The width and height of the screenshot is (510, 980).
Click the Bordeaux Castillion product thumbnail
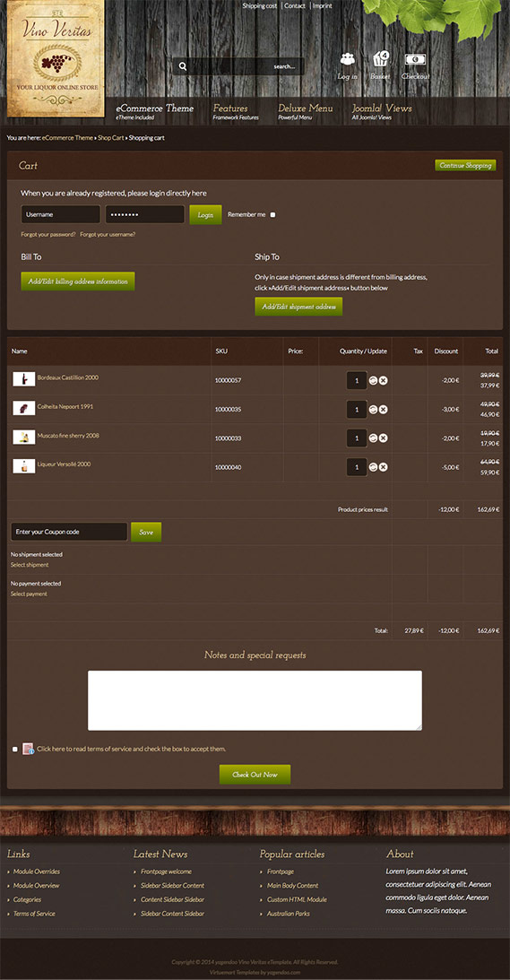coord(23,378)
